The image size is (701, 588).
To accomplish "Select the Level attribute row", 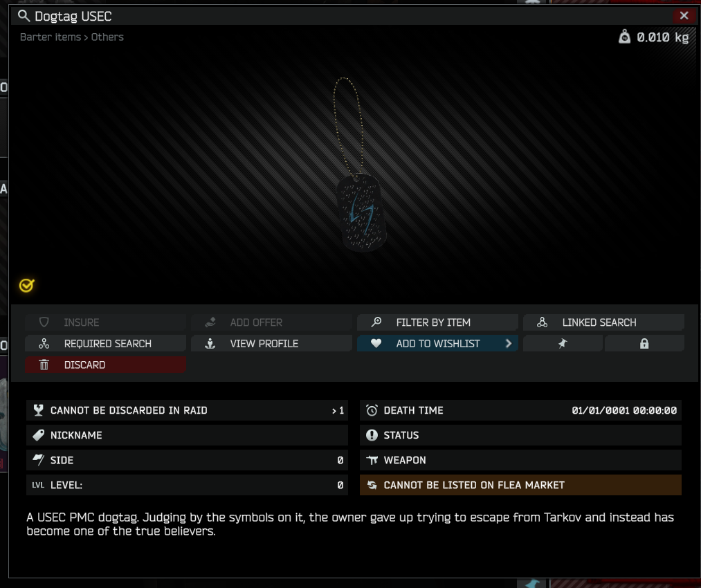I will [x=187, y=485].
